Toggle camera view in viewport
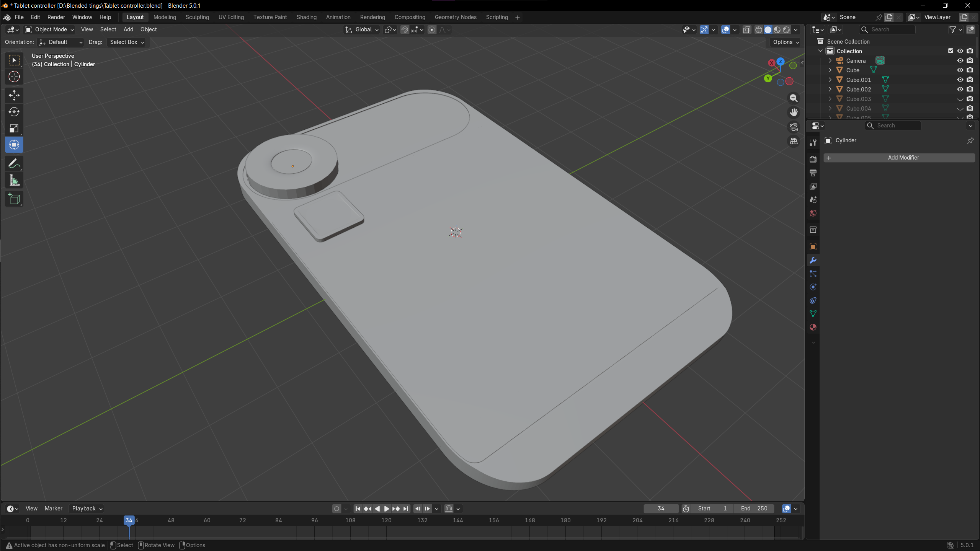 (794, 127)
